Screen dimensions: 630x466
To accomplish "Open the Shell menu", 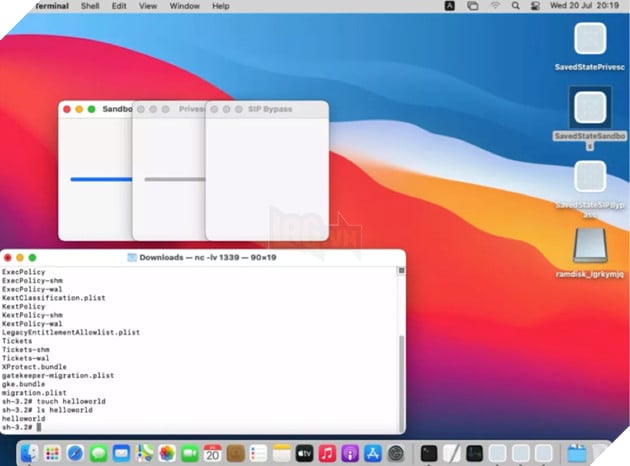I will 90,6.
